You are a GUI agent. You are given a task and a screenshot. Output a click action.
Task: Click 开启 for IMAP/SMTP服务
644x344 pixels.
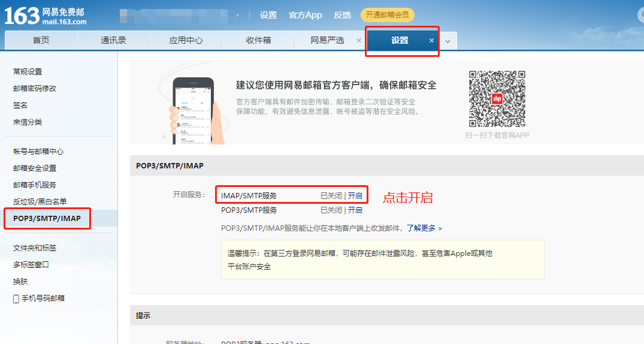tap(355, 195)
